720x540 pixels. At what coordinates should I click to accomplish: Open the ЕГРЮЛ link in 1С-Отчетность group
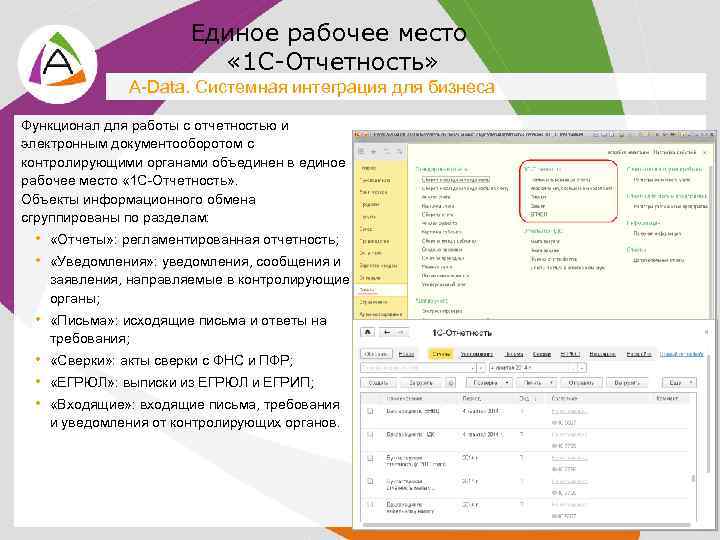(539, 214)
